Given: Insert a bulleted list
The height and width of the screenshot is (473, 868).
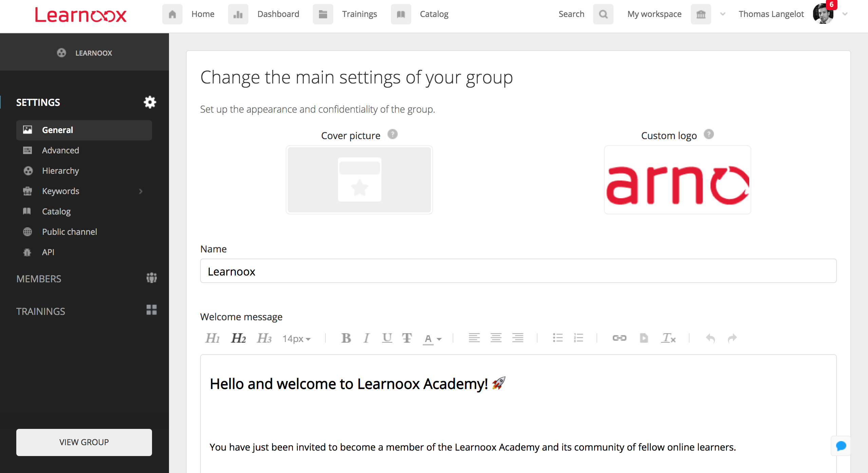Looking at the screenshot, I should 558,338.
